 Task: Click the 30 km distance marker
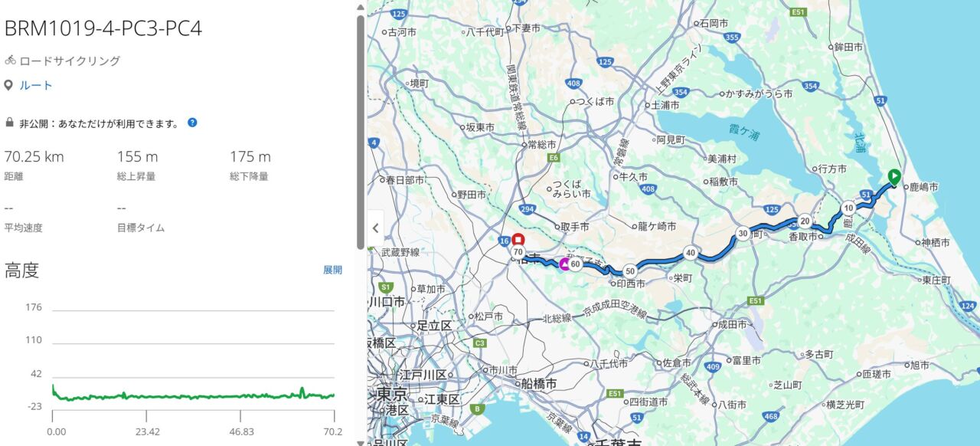(743, 234)
